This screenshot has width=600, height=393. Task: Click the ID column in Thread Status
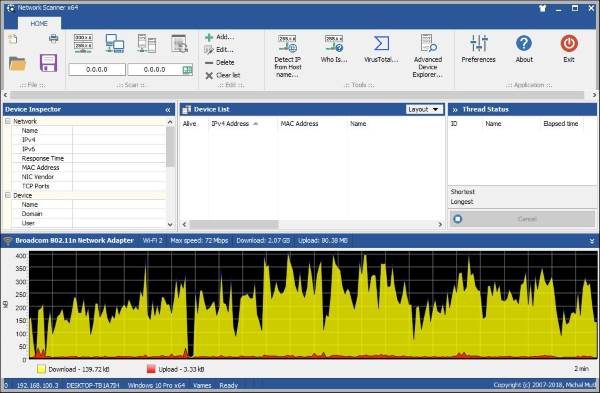pyautogui.click(x=454, y=124)
